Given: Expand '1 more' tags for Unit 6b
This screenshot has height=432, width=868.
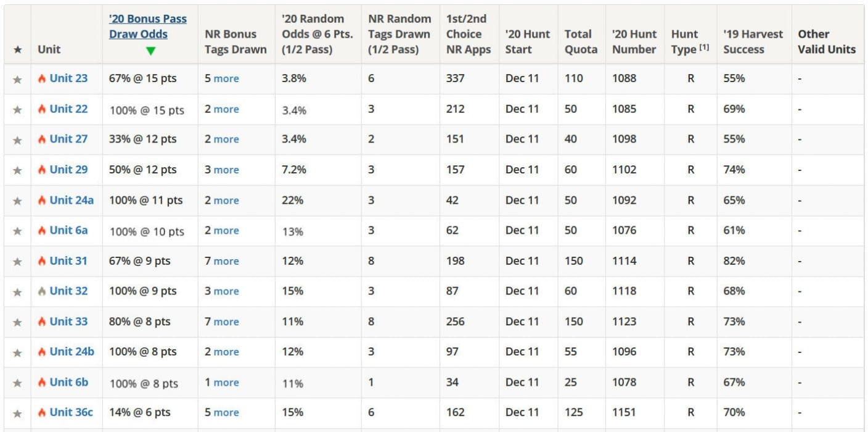Looking at the screenshot, I should click(x=226, y=383).
